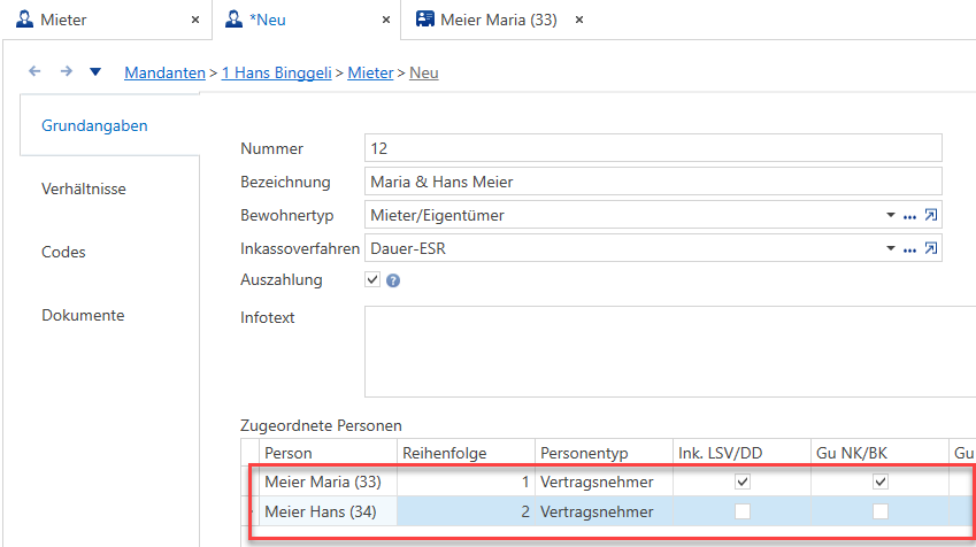Uncheck Gu NK/BK for Meier Maria
The image size is (976, 547).
pos(880,481)
